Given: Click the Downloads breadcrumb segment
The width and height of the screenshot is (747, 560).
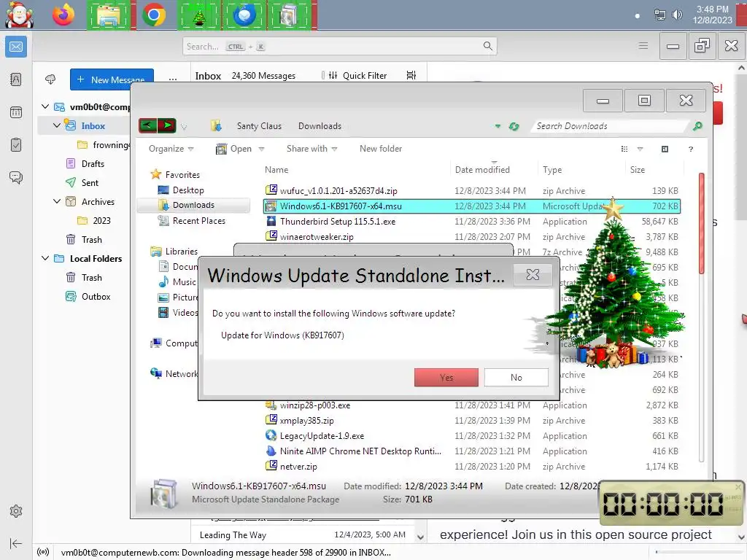Looking at the screenshot, I should [320, 126].
